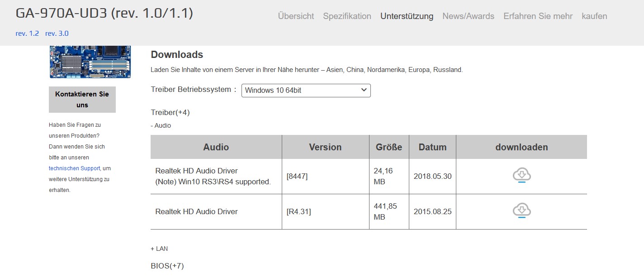
Task: Open the Spezifikation tab
Action: tap(347, 16)
